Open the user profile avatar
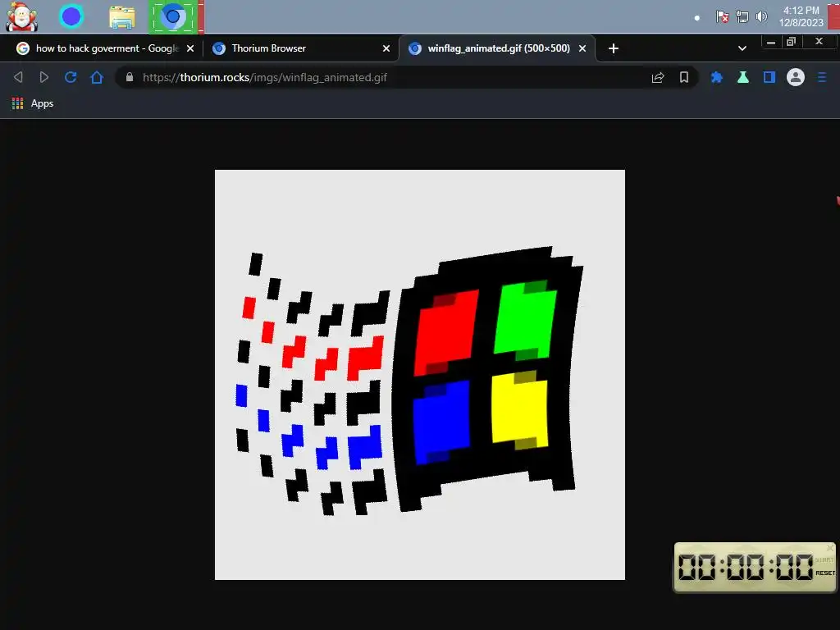Viewport: 840px width, 630px height. click(x=796, y=77)
